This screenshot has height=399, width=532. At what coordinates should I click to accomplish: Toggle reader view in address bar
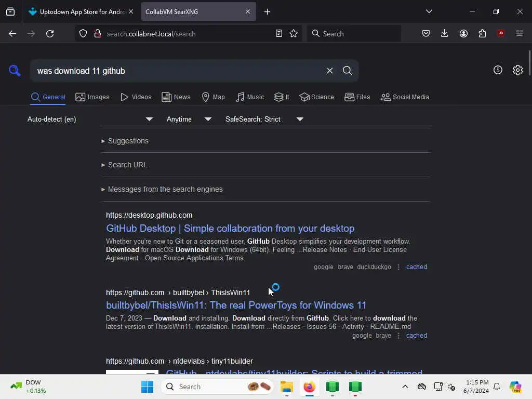coord(279,34)
